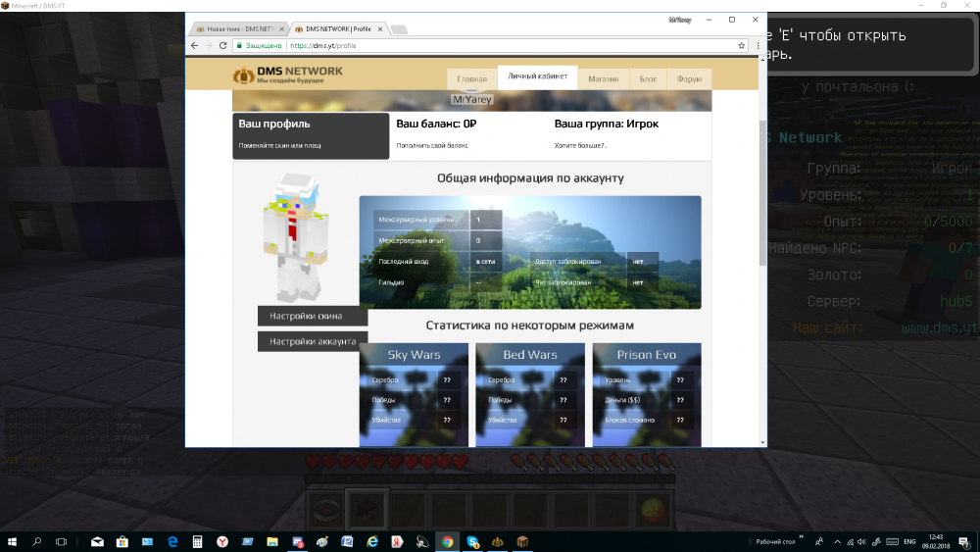Click the Bed Wars stats card title

coord(530,355)
